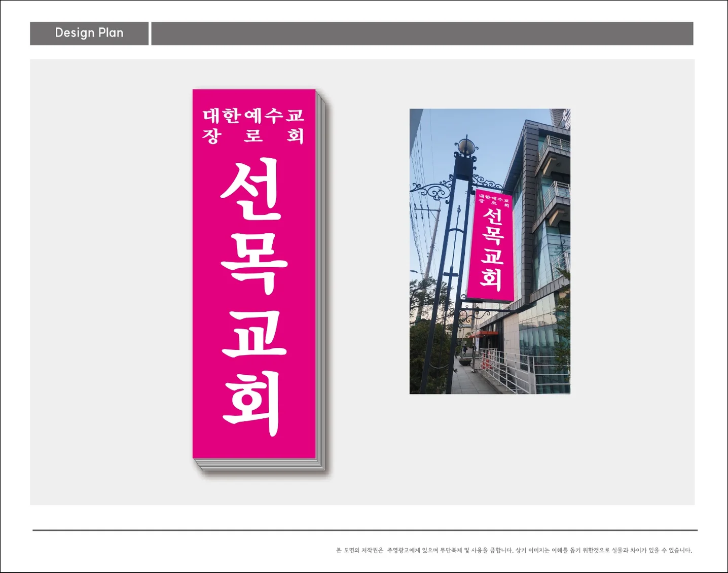This screenshot has height=573, width=728.
Task: Click the long gray title bar beside Design Plan
Action: (x=422, y=33)
